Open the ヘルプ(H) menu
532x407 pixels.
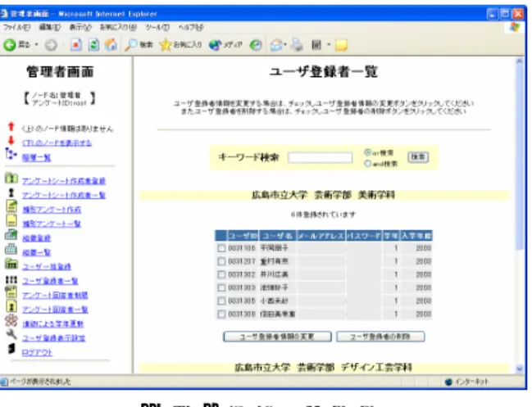191,27
